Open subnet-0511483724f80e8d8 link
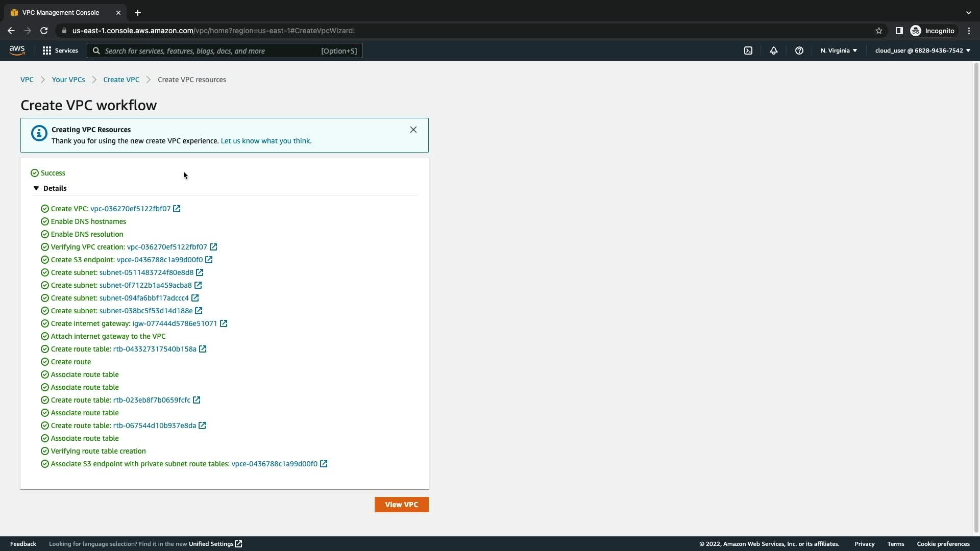 click(146, 272)
